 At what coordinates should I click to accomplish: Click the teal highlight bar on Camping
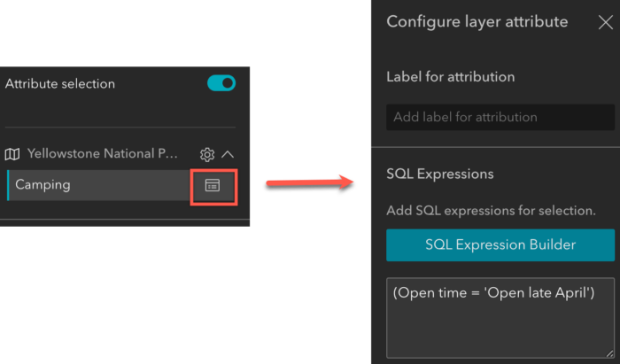[x=8, y=185]
